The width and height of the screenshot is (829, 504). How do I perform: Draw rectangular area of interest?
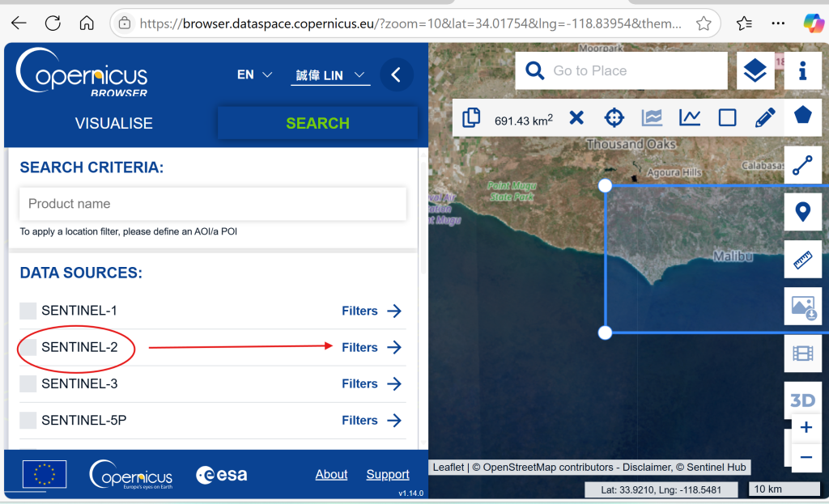tap(728, 117)
